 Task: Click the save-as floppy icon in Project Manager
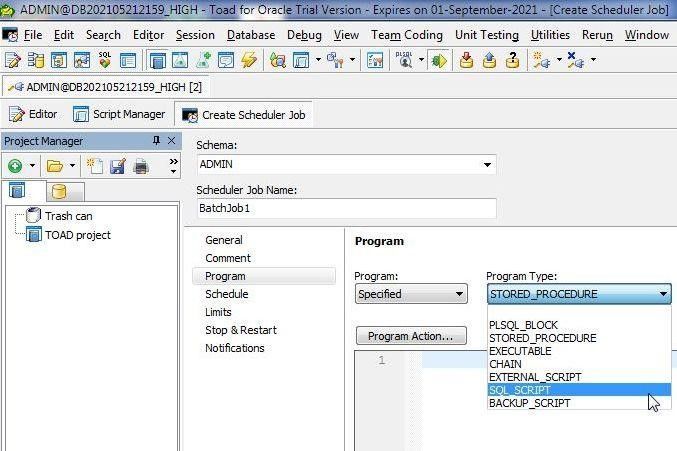[117, 166]
